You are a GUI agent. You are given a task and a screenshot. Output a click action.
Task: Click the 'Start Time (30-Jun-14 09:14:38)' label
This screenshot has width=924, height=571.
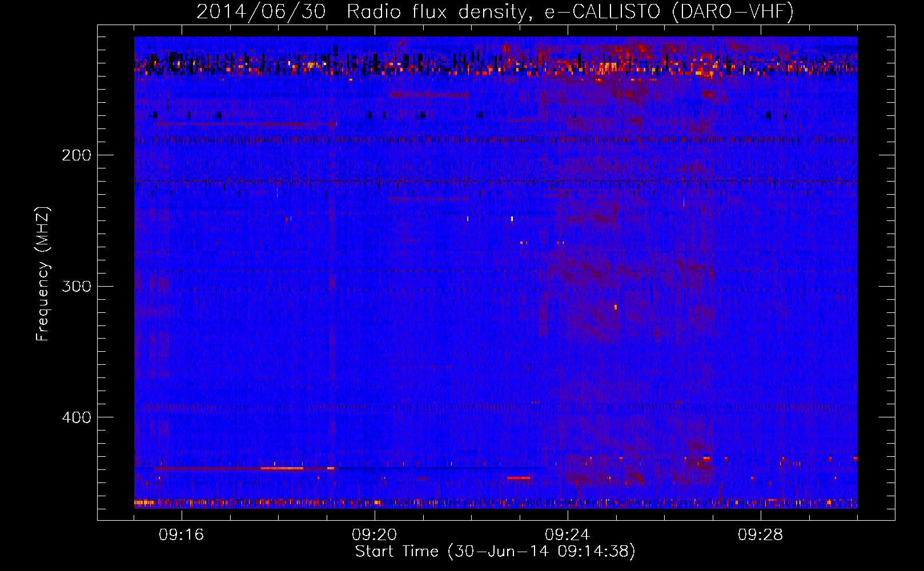495,552
